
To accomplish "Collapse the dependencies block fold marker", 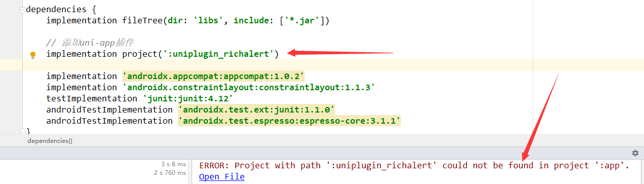I will (x=22, y=10).
